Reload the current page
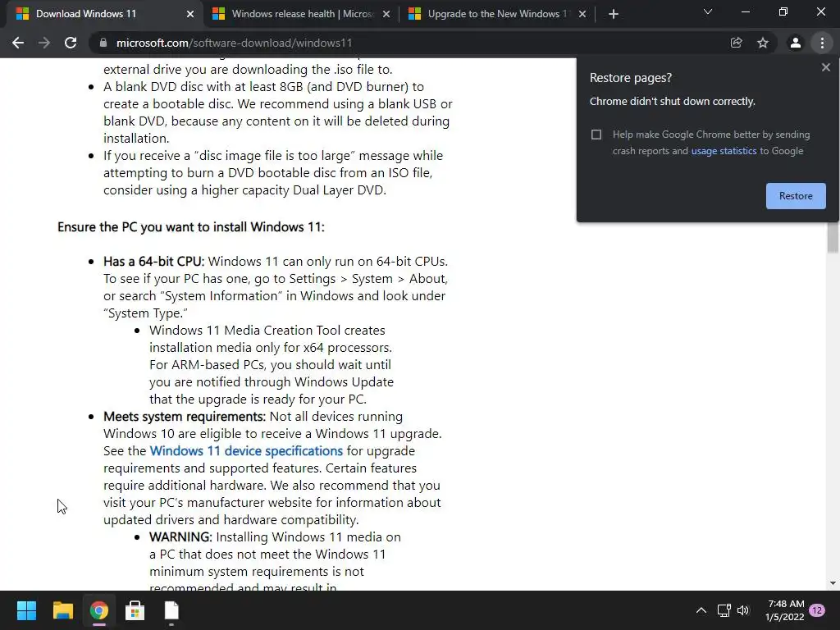 click(x=71, y=43)
